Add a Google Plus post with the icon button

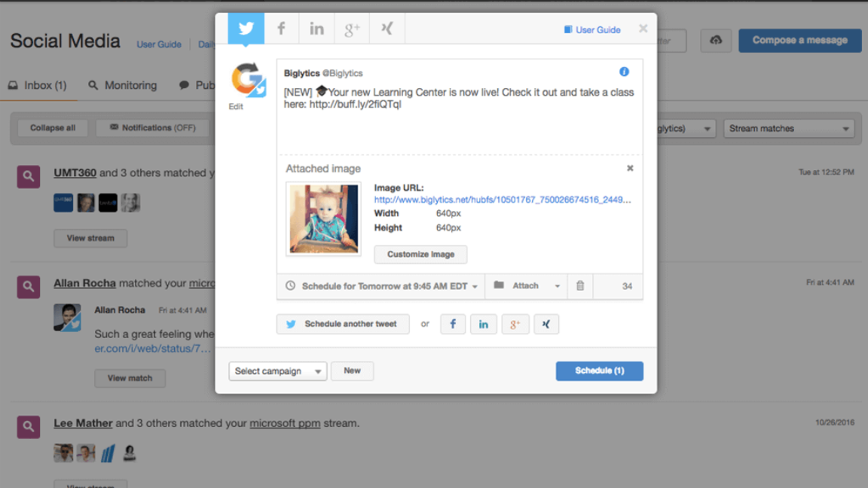515,325
